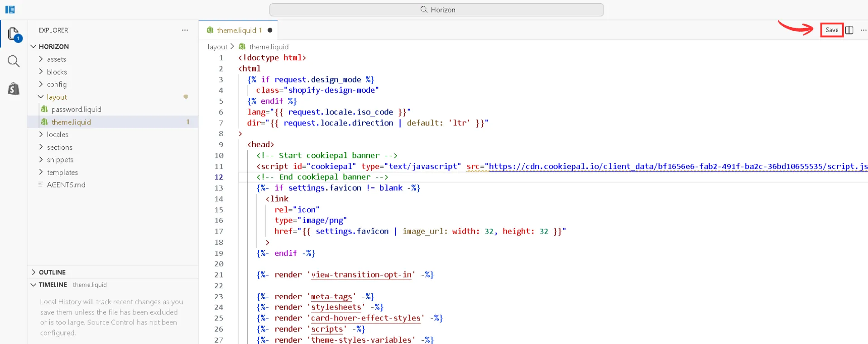Click the 'EXPLORER' panel title

point(53,30)
